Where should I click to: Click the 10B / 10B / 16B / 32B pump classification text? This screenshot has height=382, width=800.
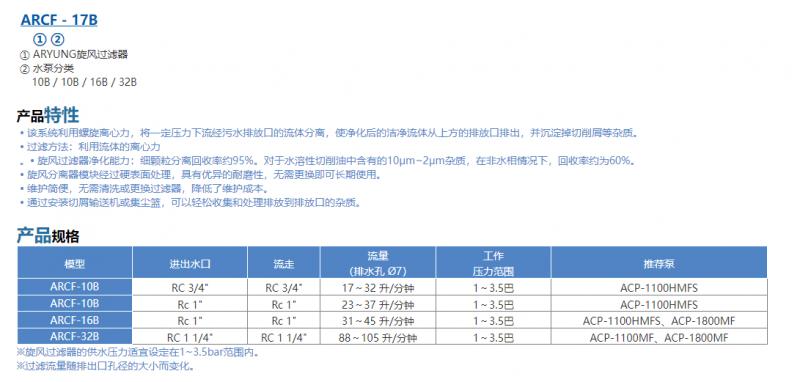[x=85, y=82]
